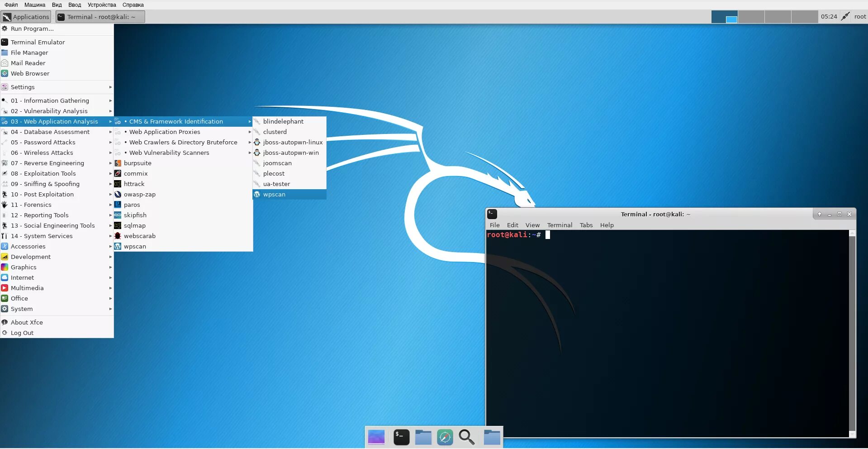Open the Terminal window's Edit menu
This screenshot has height=449, width=868.
(512, 225)
